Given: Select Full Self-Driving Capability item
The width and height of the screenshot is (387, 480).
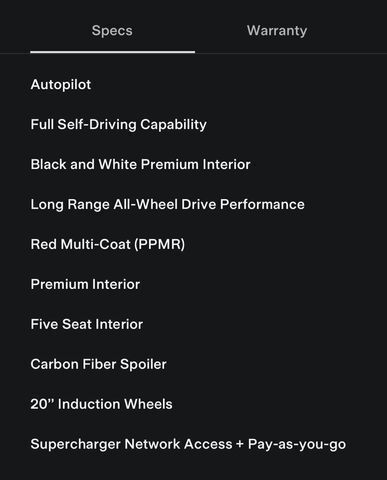Looking at the screenshot, I should 119,125.
